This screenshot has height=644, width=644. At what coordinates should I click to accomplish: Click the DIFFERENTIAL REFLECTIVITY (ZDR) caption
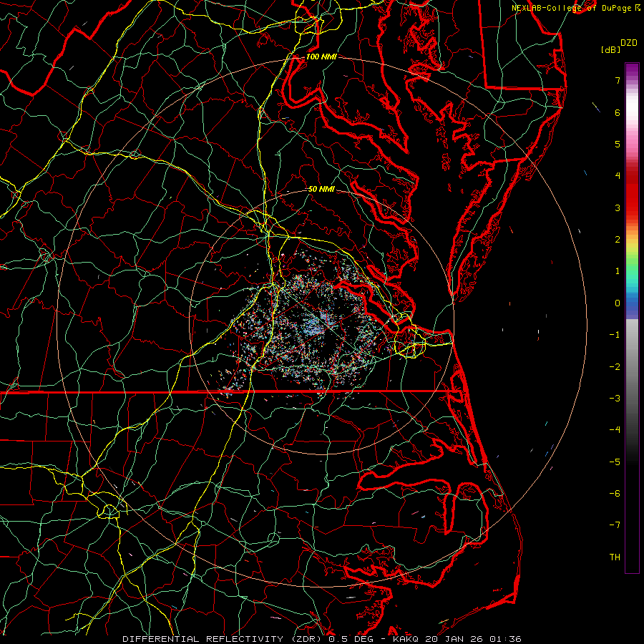(223, 639)
